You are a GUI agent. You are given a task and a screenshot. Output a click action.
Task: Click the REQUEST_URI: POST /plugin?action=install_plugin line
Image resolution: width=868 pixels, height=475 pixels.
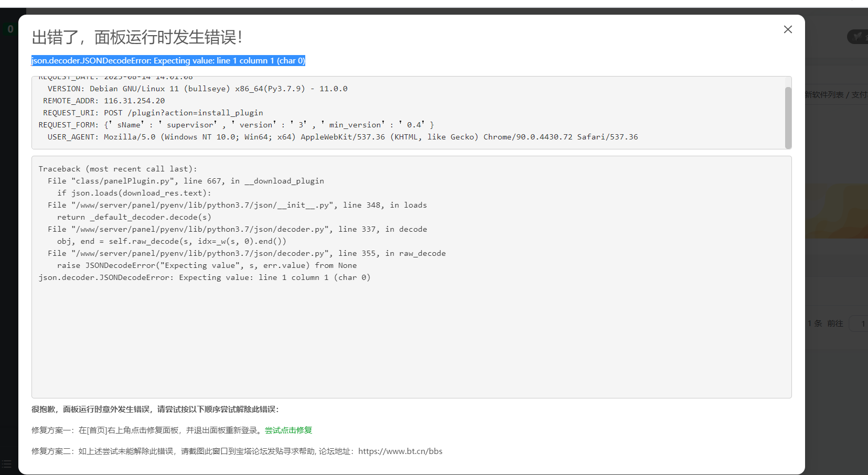[x=153, y=113]
